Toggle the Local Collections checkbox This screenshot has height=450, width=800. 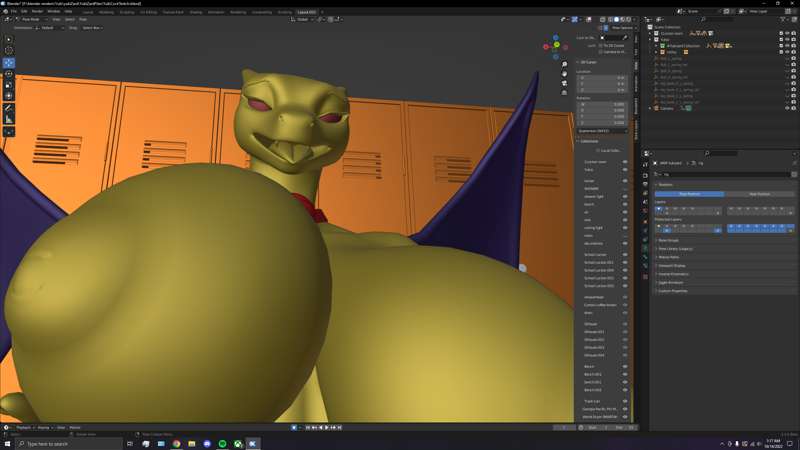point(598,151)
